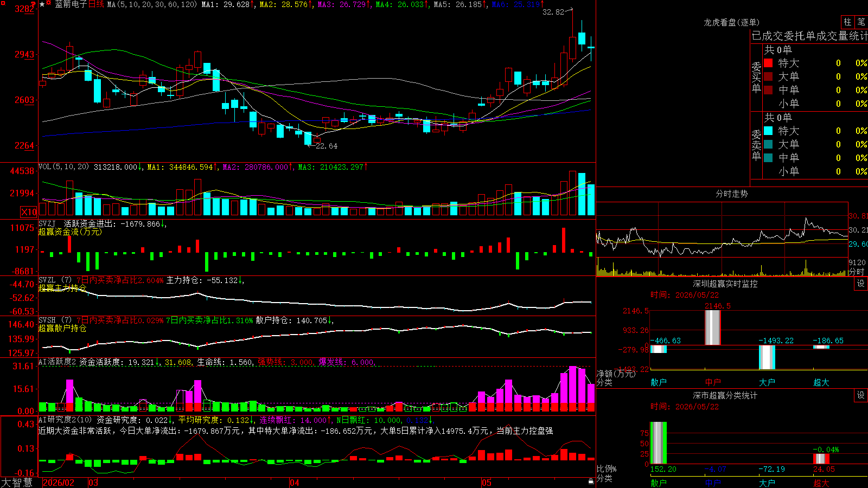Click the 委买单 section label
The height and width of the screenshot is (488, 868).
click(x=756, y=78)
